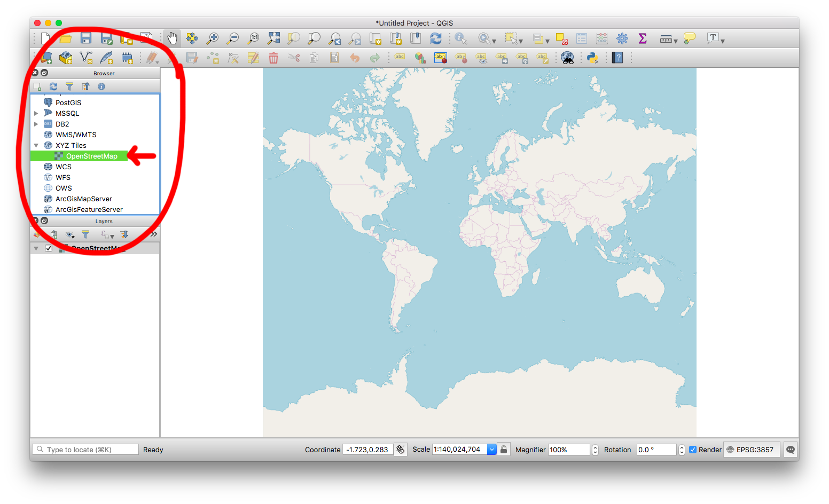The width and height of the screenshot is (829, 504).
Task: Click the EPSG:3857 projection button
Action: (751, 450)
